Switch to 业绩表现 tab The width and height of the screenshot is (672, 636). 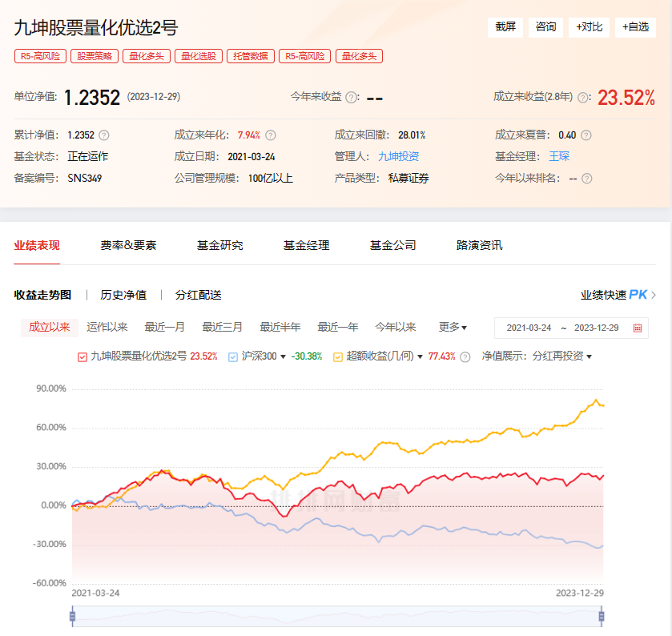(x=37, y=246)
